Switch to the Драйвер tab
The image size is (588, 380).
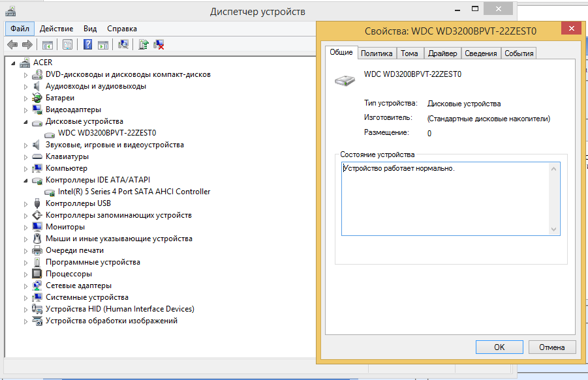click(x=442, y=53)
